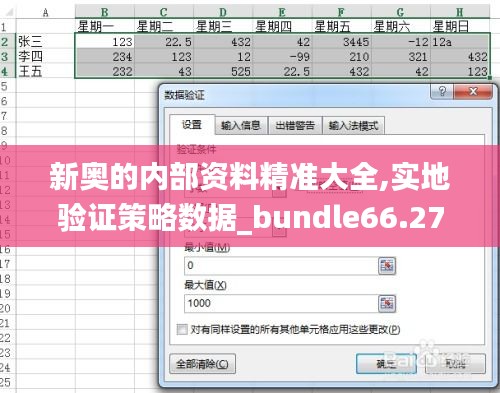Screen dimensions: 500x393
Task: Select column header A
Action: 45,13
